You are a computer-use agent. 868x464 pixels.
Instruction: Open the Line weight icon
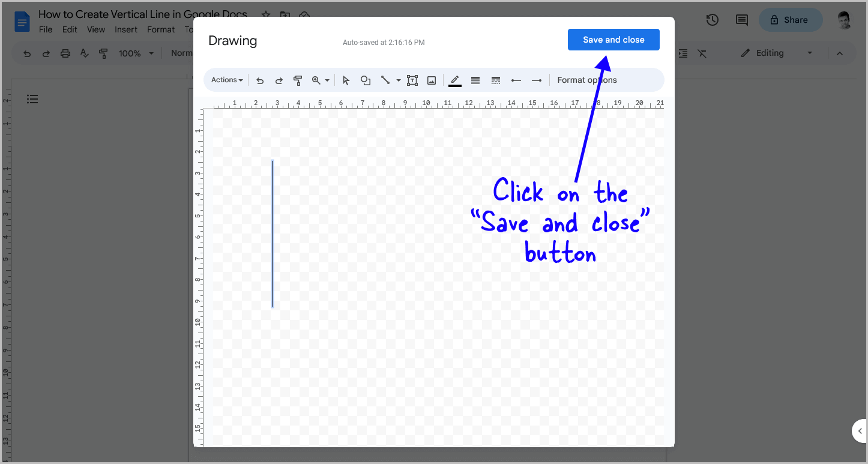pyautogui.click(x=475, y=80)
